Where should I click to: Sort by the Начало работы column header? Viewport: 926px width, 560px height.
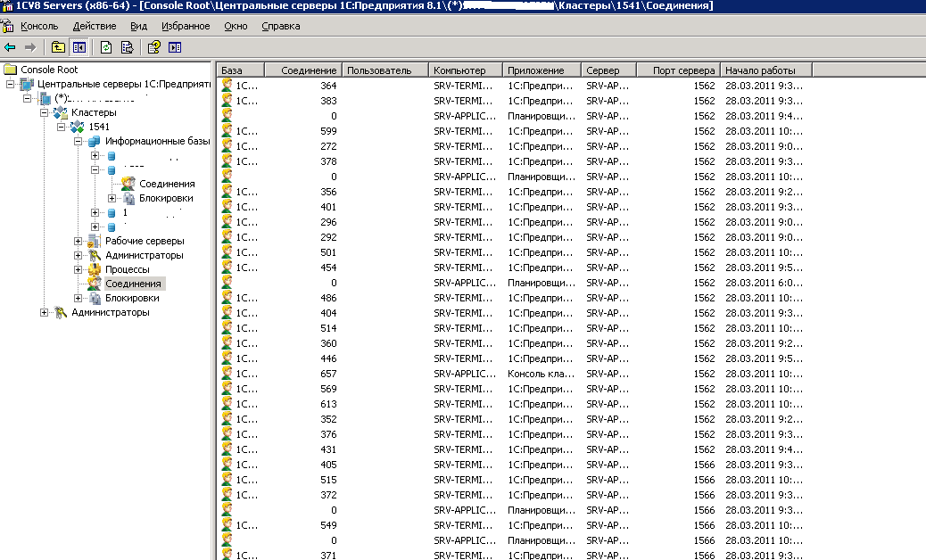point(766,70)
